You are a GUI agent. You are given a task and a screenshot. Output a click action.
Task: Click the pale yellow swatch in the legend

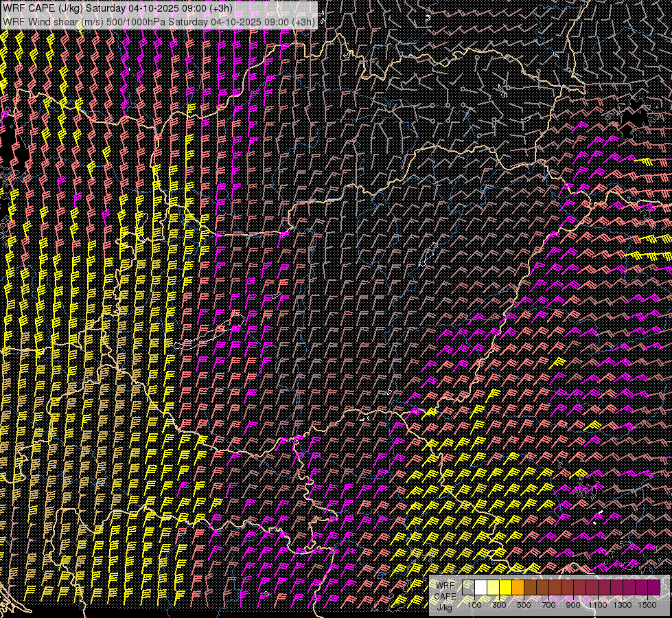(494, 588)
